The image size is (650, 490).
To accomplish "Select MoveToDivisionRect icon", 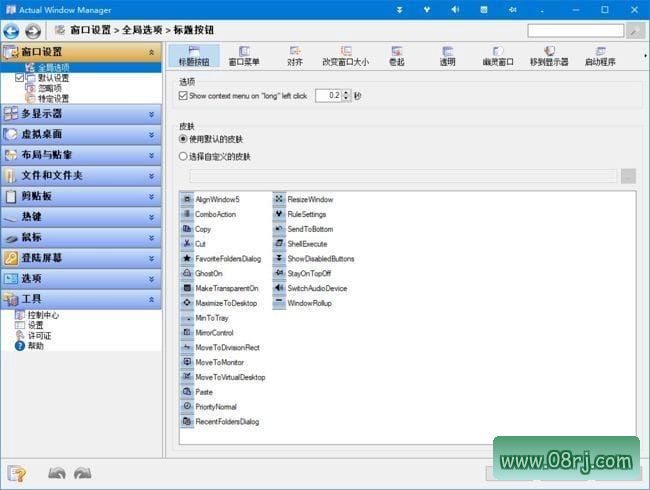I will coord(187,347).
